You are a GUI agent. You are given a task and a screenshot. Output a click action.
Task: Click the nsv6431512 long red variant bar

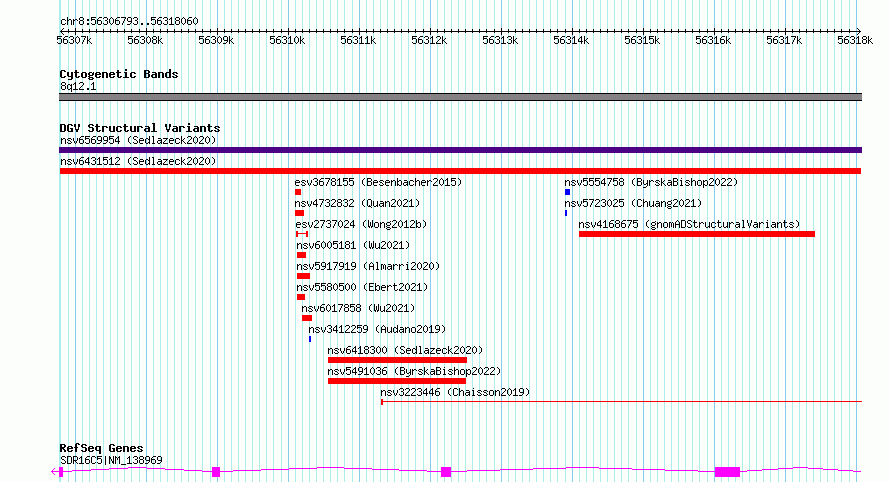pos(460,171)
